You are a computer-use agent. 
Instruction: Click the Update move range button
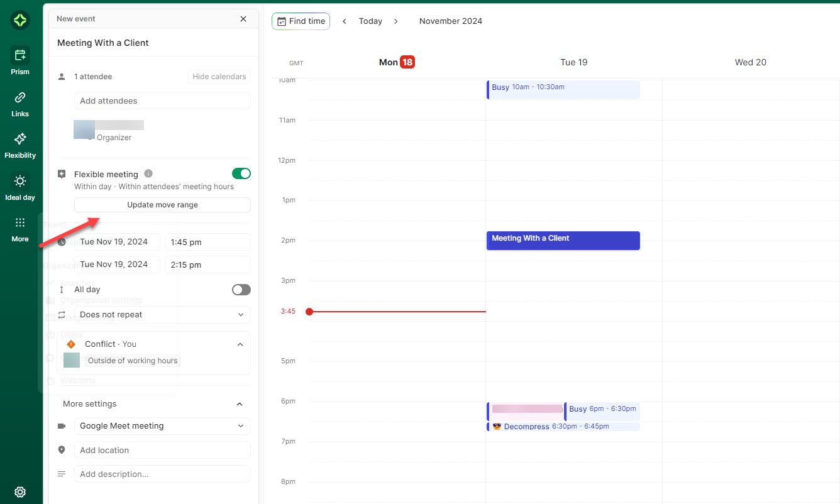click(162, 204)
